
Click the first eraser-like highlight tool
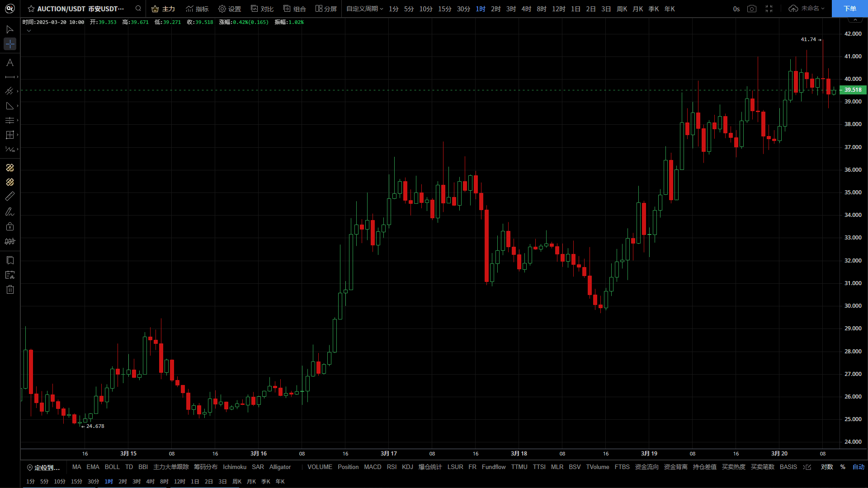pyautogui.click(x=9, y=168)
